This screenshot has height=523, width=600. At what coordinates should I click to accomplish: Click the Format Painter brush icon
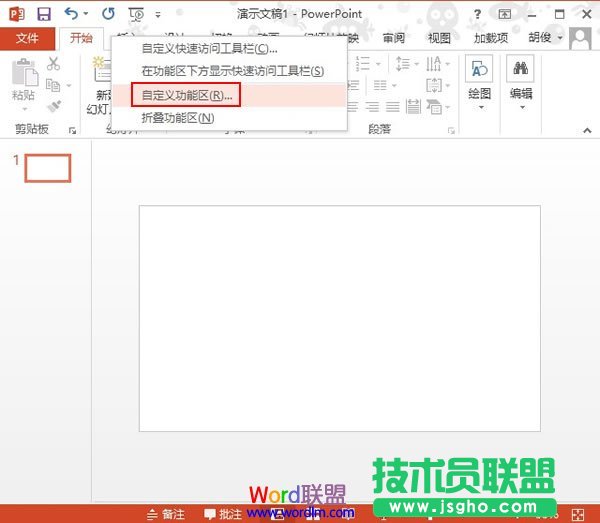coord(54,106)
